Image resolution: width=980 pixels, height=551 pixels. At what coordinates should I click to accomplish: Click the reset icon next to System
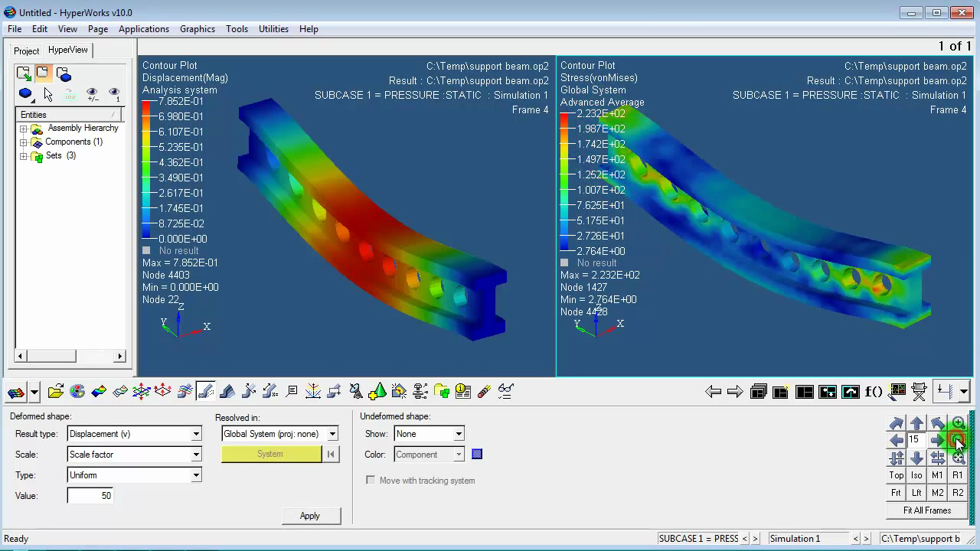coord(331,454)
